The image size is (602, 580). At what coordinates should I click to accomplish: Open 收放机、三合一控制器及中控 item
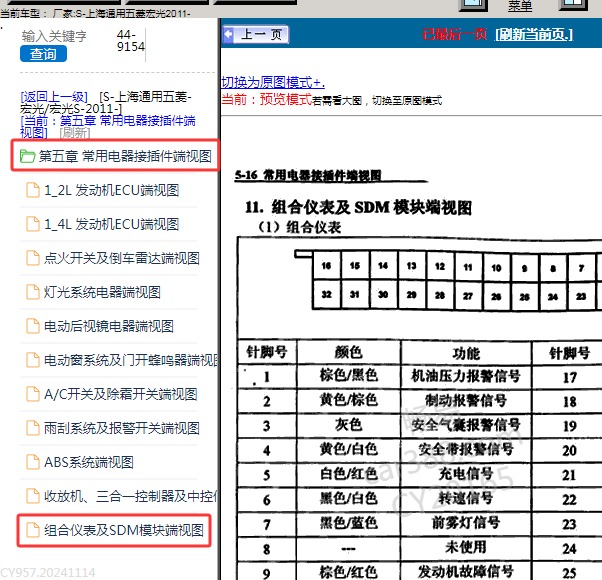coord(131,496)
